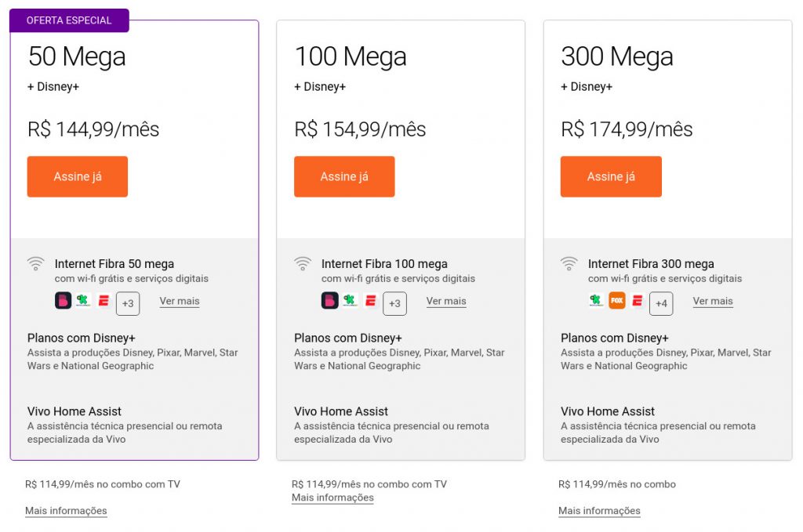Click the red E app icon in 50 Mega plan
This screenshot has height=532, width=803.
click(104, 300)
